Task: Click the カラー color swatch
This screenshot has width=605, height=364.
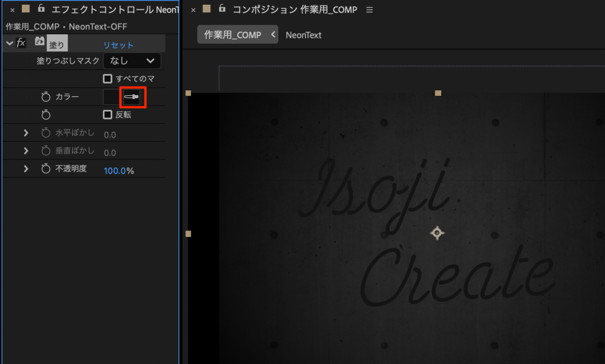Action: pyautogui.click(x=111, y=97)
